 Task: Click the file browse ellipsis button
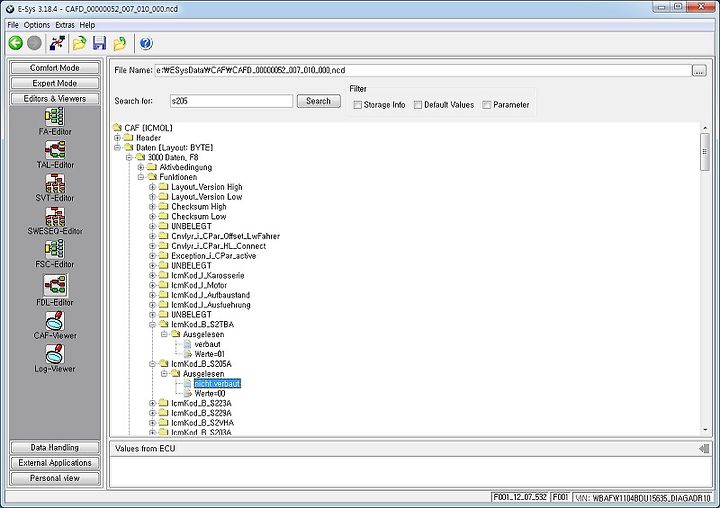tap(699, 71)
